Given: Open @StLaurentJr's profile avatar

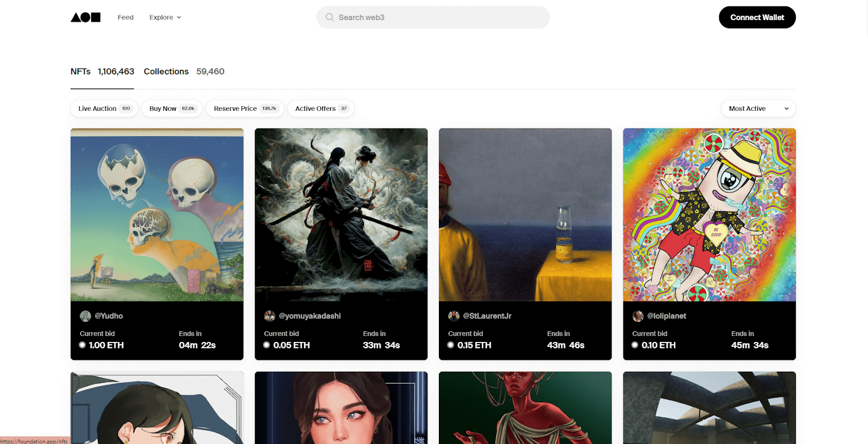Looking at the screenshot, I should point(454,316).
